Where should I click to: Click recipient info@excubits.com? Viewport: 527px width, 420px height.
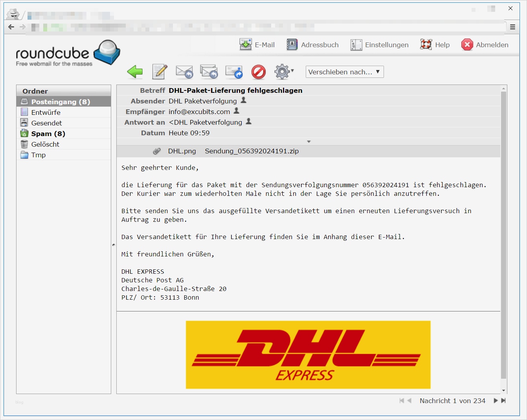[x=199, y=112]
